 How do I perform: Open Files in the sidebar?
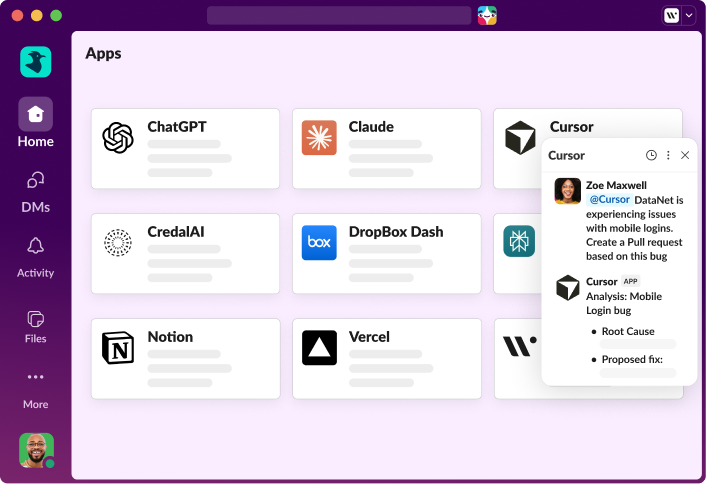(x=36, y=326)
